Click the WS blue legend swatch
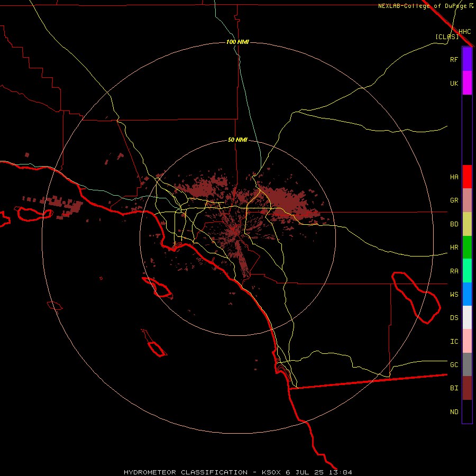Viewport: 476px width, 476px height. coord(467,294)
